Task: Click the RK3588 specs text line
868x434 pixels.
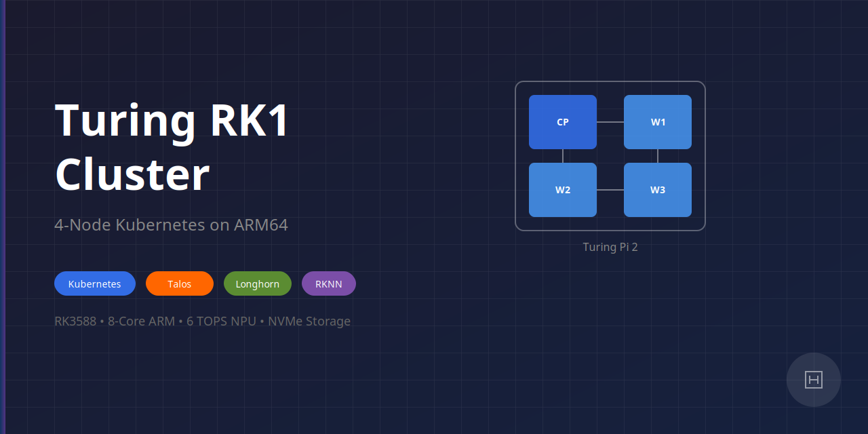Action: [202, 321]
